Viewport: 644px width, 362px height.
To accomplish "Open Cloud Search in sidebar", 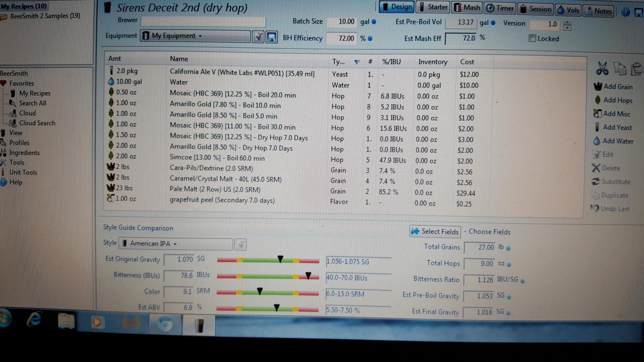I will (33, 123).
